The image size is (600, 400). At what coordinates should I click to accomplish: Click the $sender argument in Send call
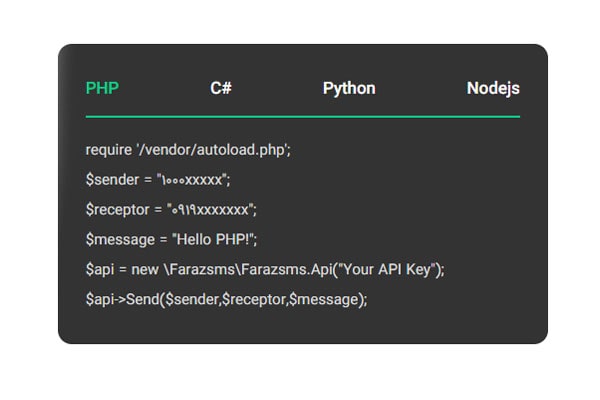[x=192, y=299]
